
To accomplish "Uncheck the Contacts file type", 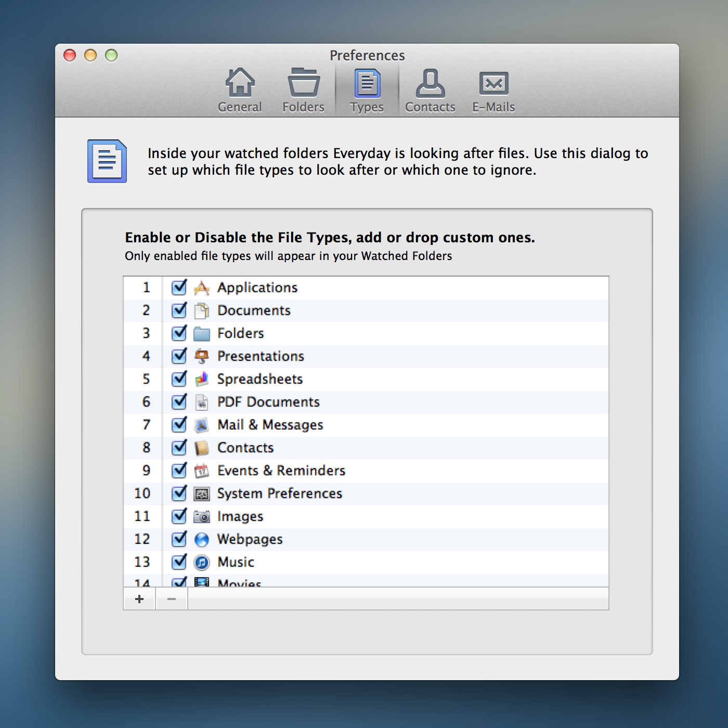I will point(178,448).
